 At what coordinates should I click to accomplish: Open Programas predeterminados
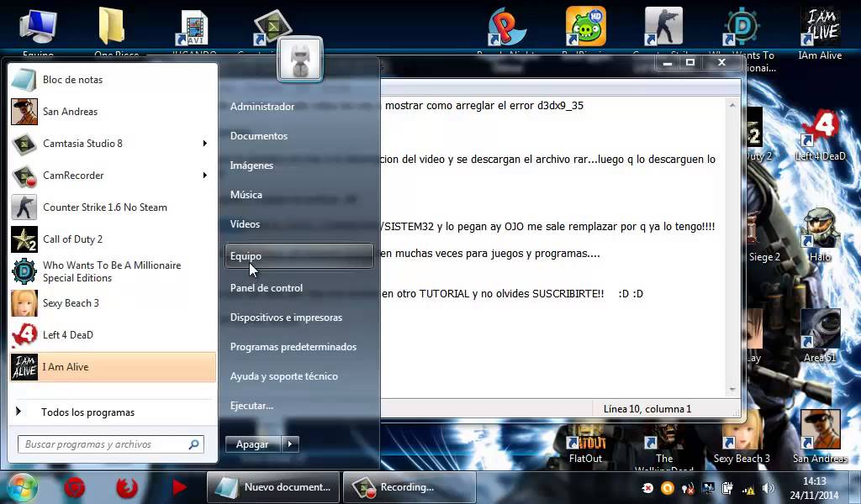coord(293,347)
